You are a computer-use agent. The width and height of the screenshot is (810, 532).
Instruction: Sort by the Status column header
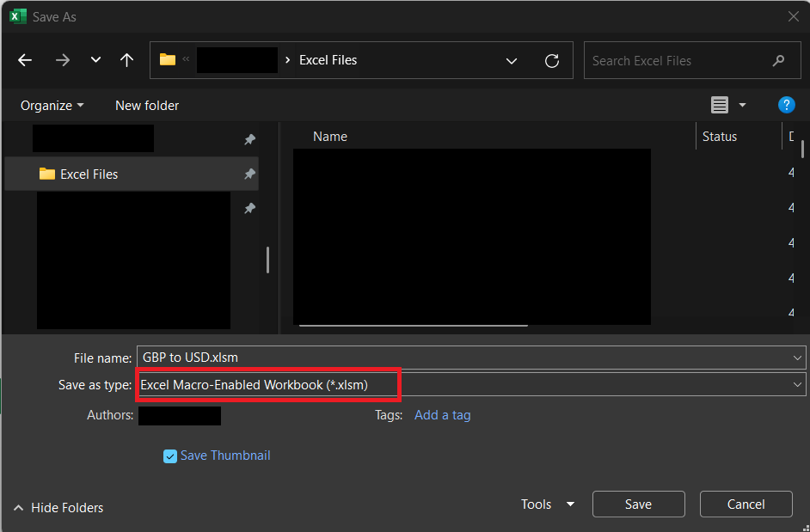(x=719, y=137)
